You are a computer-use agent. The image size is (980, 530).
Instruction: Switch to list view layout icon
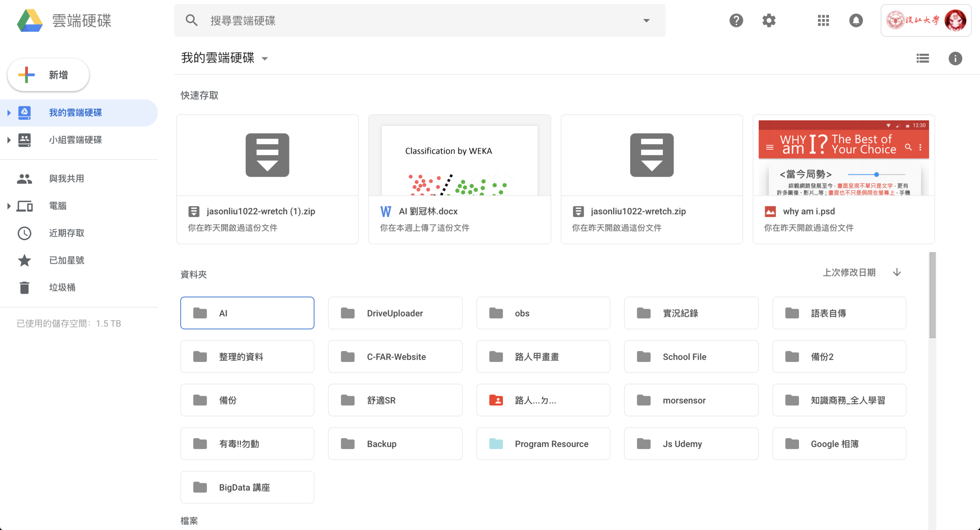[x=923, y=58]
